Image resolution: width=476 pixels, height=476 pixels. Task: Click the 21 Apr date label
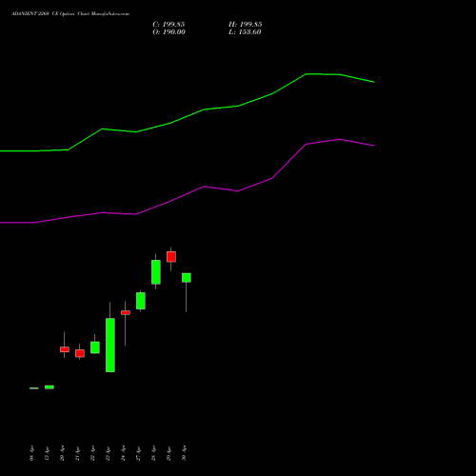pyautogui.click(x=77, y=453)
